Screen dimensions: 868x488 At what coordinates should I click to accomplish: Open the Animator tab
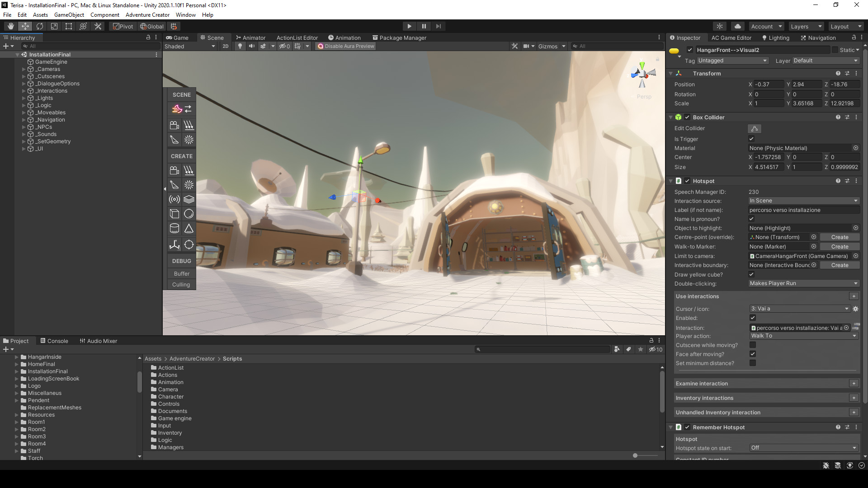(x=250, y=38)
